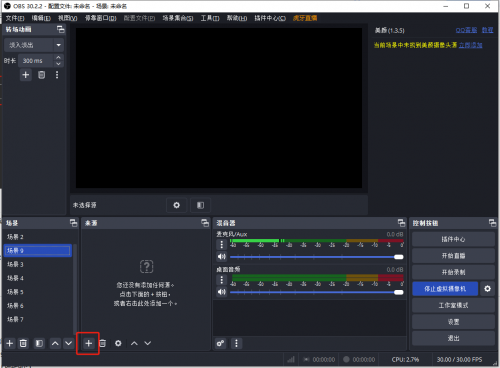500x368 pixels.
Task: Open the 帮助(H) menu
Action: coord(237,18)
